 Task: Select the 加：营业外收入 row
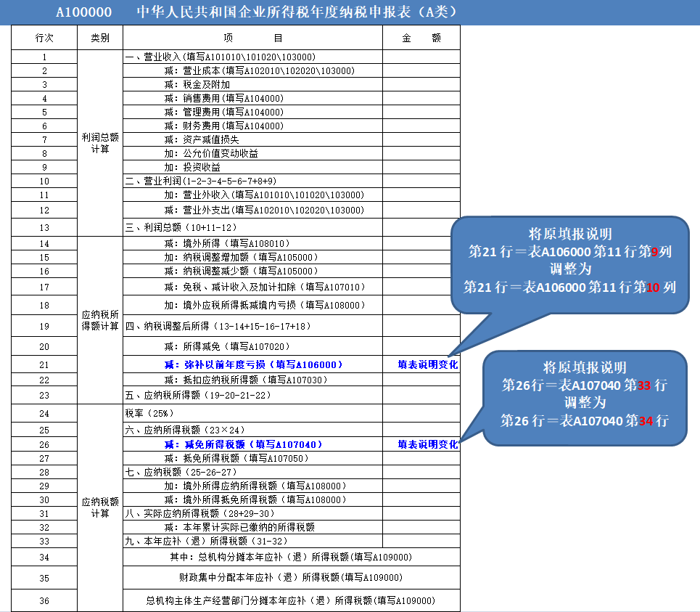[x=252, y=195]
